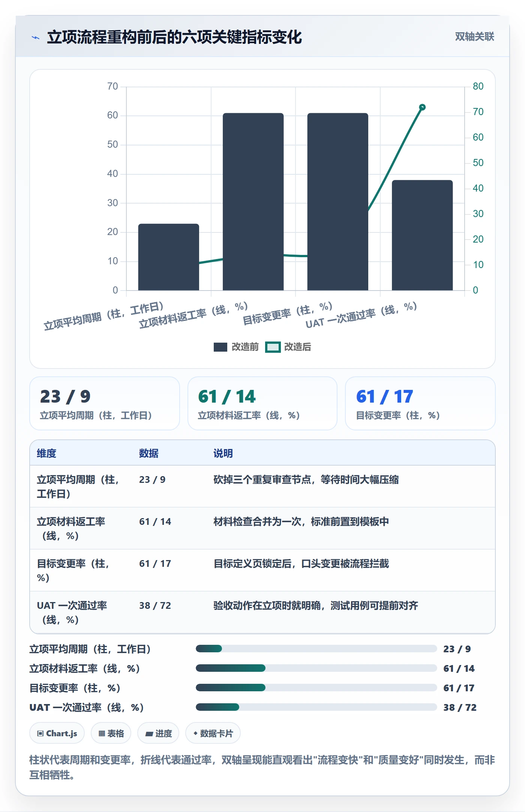Click the 维度 column header
Image resolution: width=525 pixels, height=812 pixels.
[46, 453]
